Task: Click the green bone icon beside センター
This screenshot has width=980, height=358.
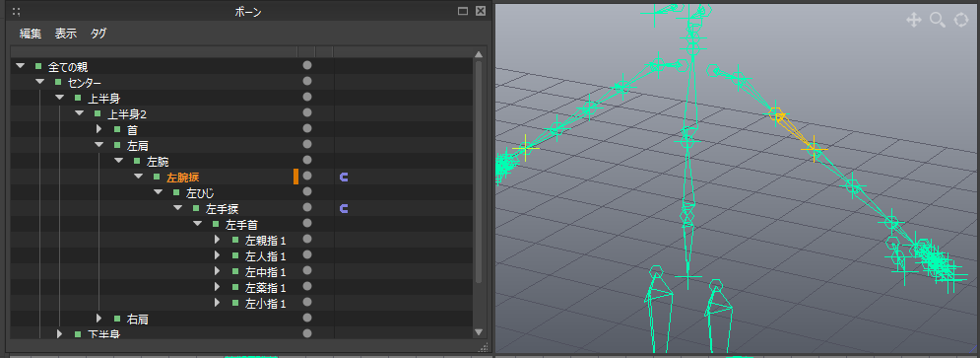Action: click(x=58, y=82)
